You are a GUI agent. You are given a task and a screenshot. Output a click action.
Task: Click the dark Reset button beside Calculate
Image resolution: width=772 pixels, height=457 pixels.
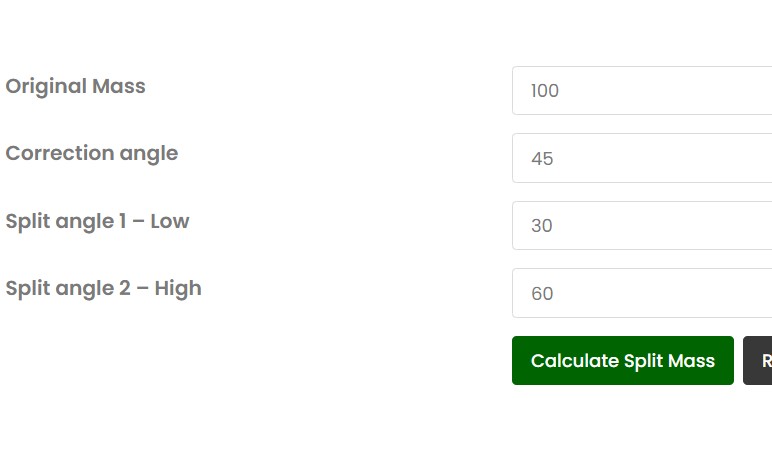[759, 361]
